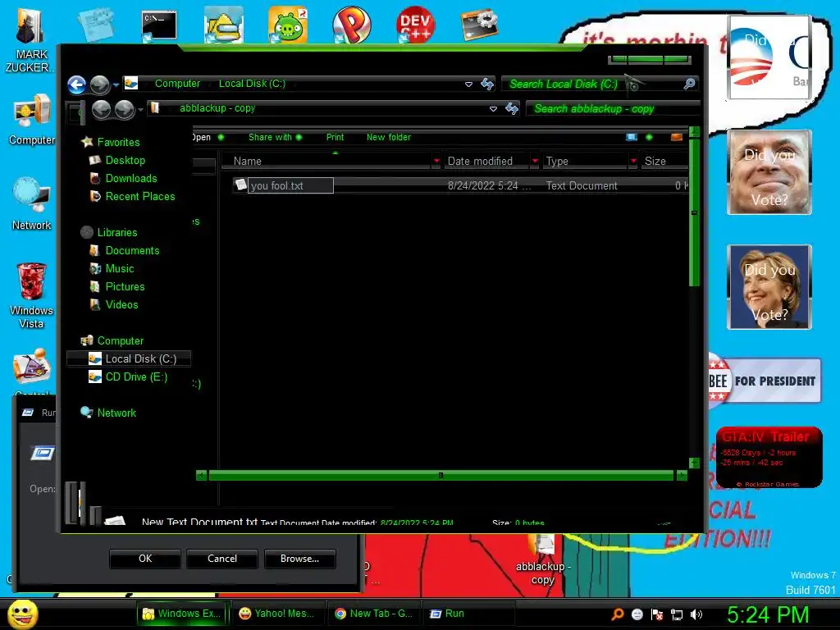Screen dimensions: 840x630
Task: Click OK in the Run dialog
Action: pos(145,559)
